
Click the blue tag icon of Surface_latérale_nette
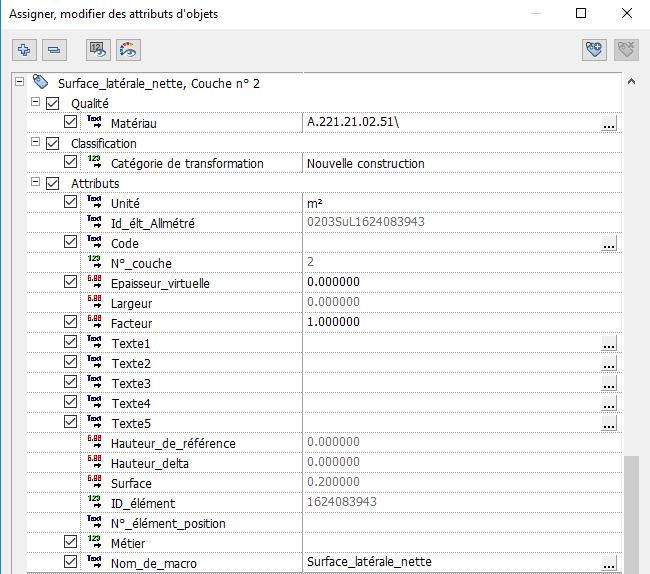[x=41, y=82]
